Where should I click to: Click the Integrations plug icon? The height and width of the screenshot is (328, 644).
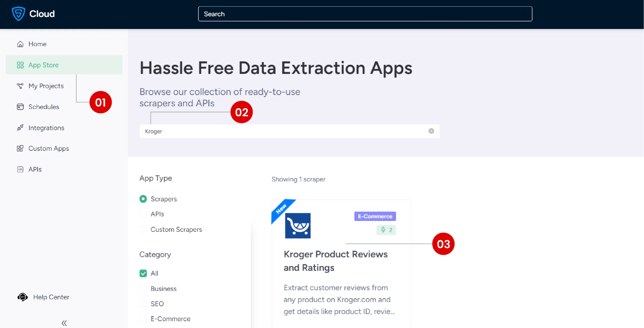pyautogui.click(x=20, y=128)
